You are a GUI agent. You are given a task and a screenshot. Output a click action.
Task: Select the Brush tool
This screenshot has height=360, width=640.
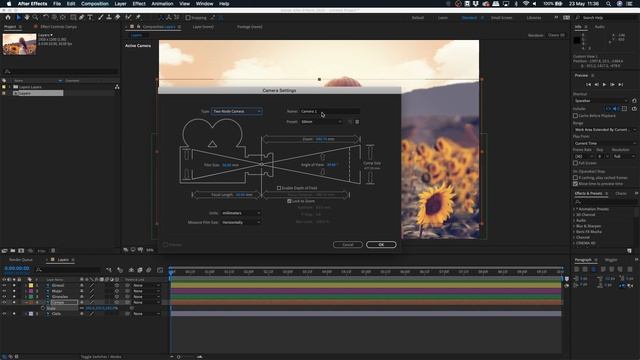click(100, 18)
